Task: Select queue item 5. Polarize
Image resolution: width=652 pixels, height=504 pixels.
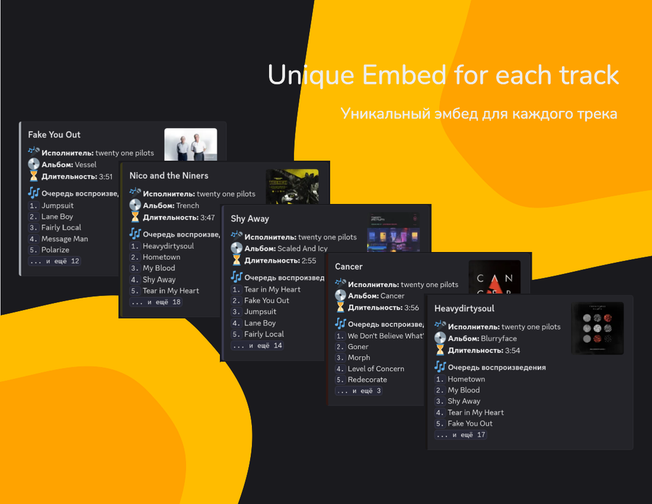Action: 49,250
